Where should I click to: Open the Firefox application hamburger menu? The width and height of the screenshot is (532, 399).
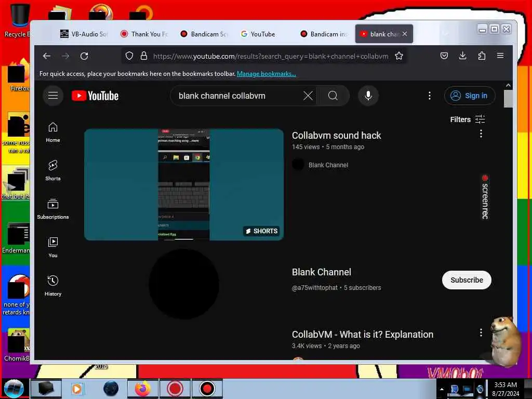click(x=500, y=56)
